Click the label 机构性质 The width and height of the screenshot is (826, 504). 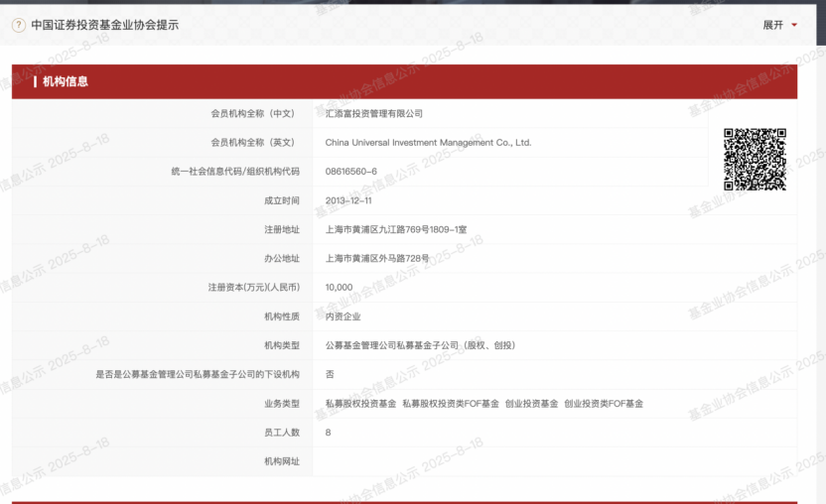[x=282, y=316]
